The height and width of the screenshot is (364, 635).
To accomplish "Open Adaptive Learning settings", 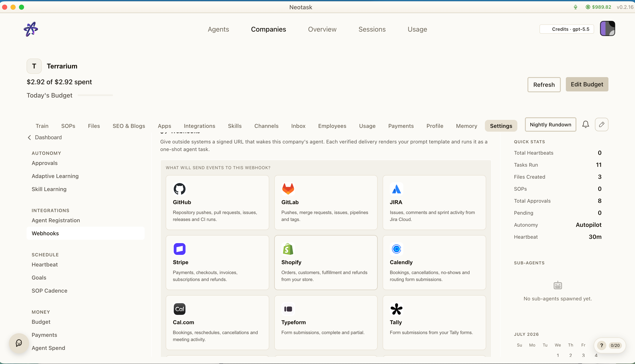I will tap(55, 176).
